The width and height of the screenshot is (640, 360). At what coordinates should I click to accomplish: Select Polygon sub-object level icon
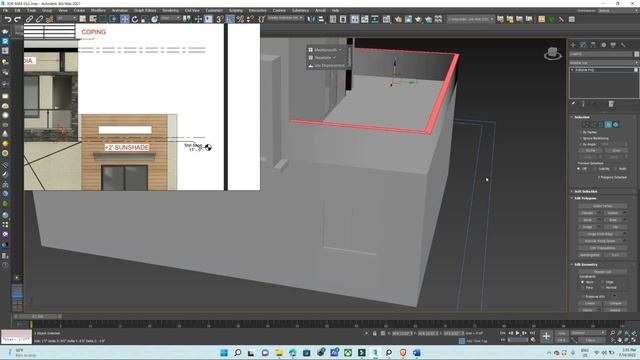click(x=608, y=124)
